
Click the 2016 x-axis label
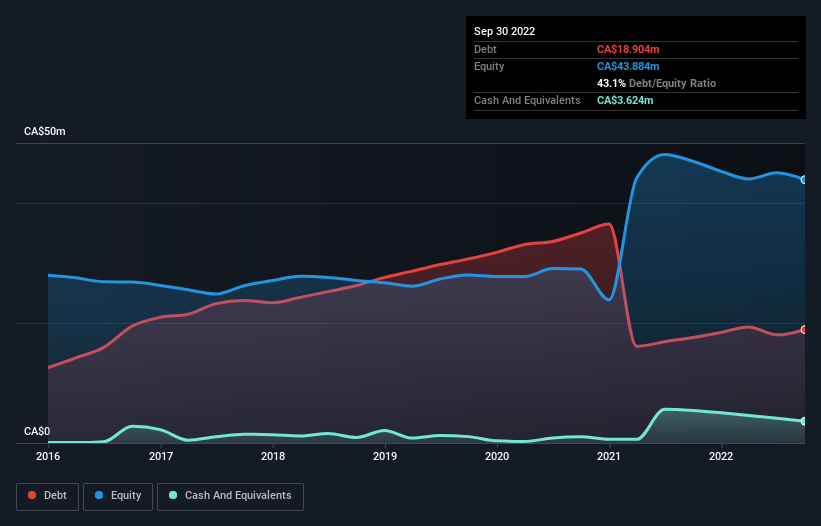tap(48, 456)
